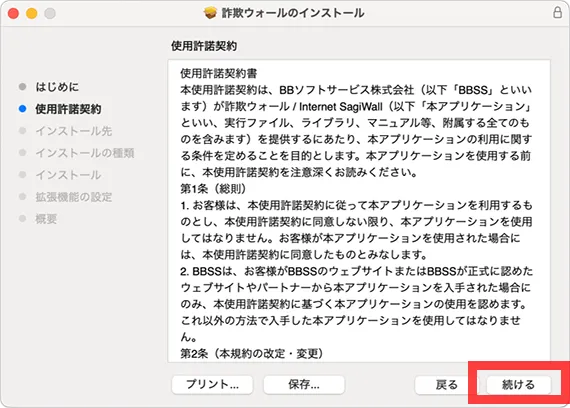Screen dimensions: 570x408
Task: Close the installer with the red button
Action: [13, 13]
